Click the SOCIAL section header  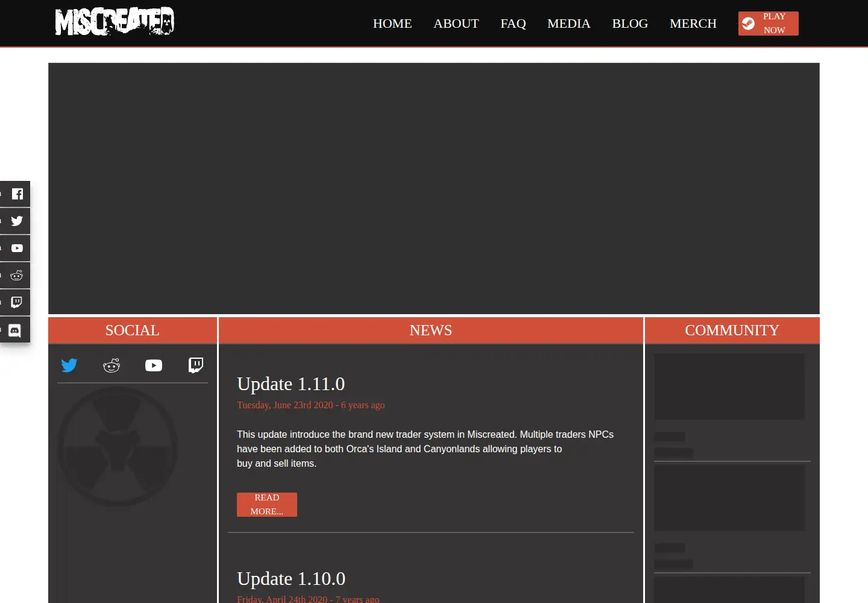point(133,330)
